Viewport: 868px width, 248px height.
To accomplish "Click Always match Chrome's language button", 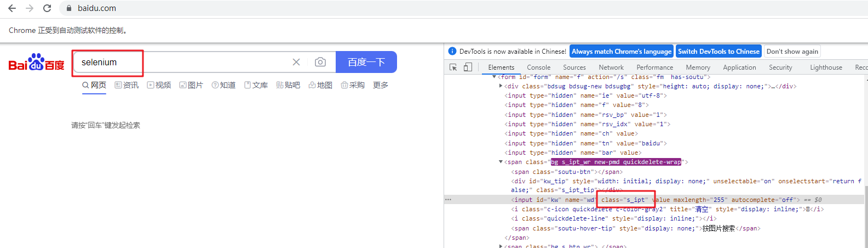I will (622, 51).
